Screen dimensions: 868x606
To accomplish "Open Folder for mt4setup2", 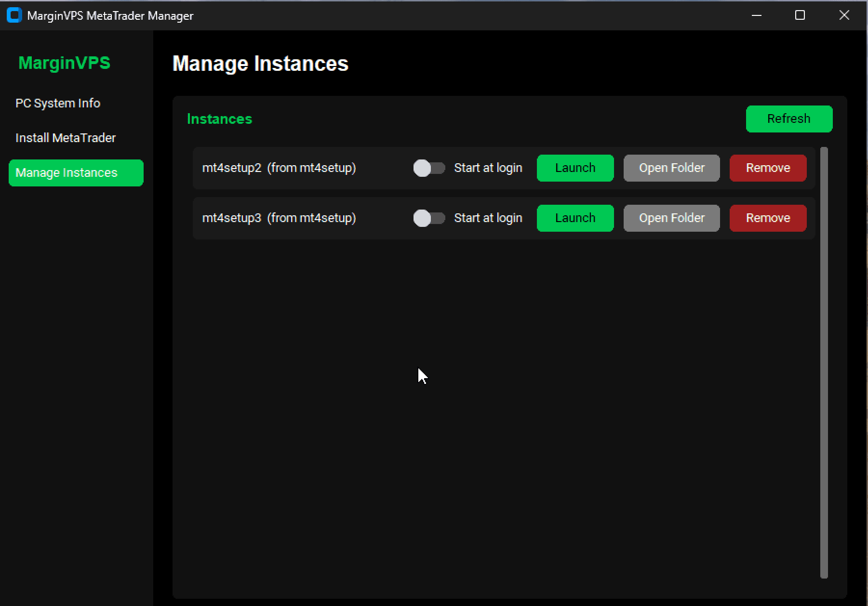I will (x=671, y=168).
